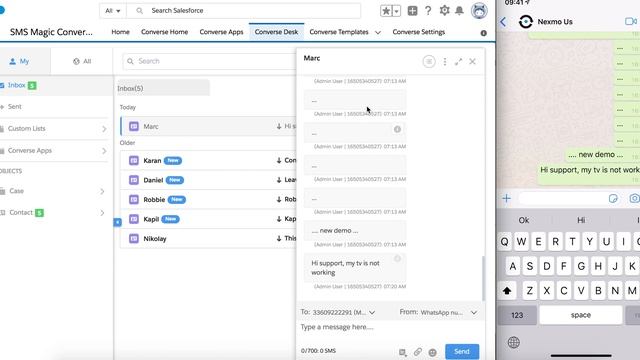Open the notifications bell
640x360 pixels.
(x=459, y=11)
